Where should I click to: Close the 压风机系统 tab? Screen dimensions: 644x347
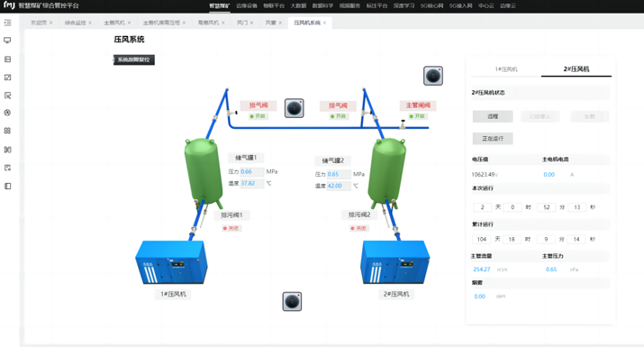[324, 23]
